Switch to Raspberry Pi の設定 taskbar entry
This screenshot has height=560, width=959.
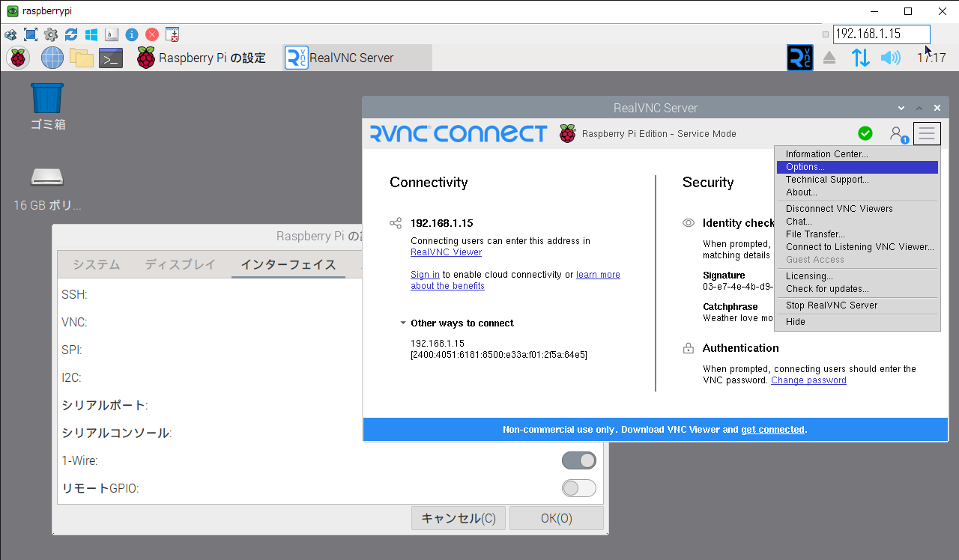click(x=202, y=58)
